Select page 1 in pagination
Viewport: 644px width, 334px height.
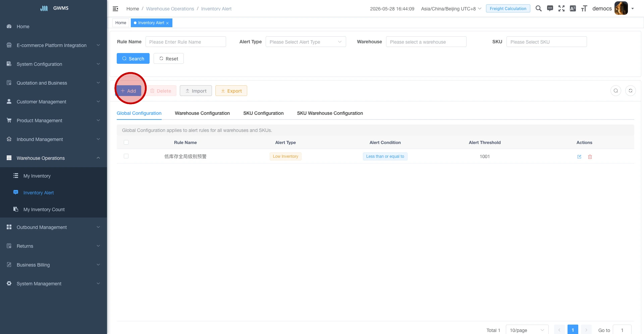coord(573,330)
